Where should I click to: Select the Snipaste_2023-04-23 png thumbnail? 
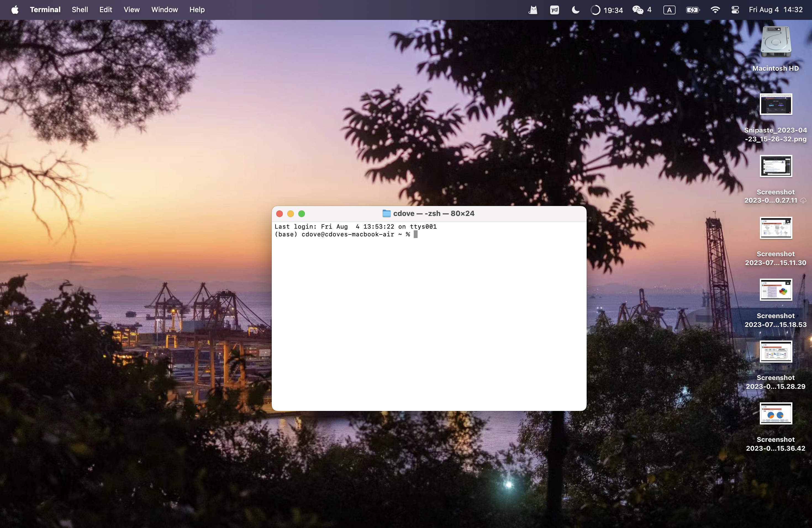point(776,104)
